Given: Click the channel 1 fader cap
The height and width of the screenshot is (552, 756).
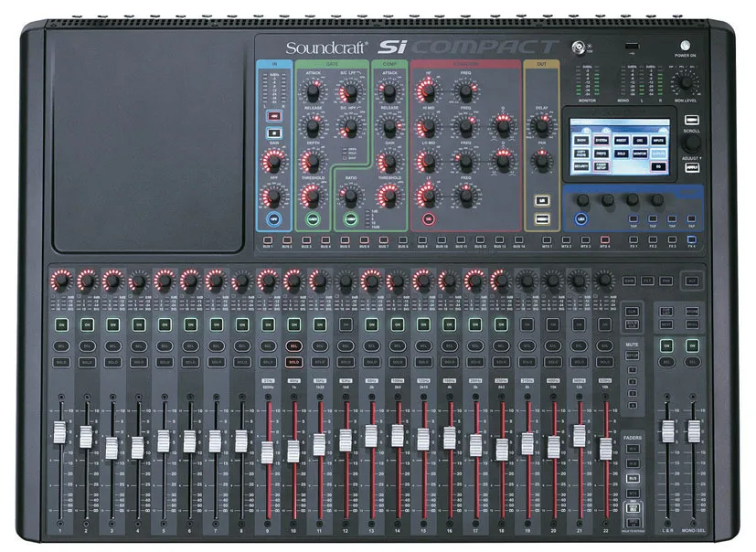Looking at the screenshot, I should pos(59,432).
